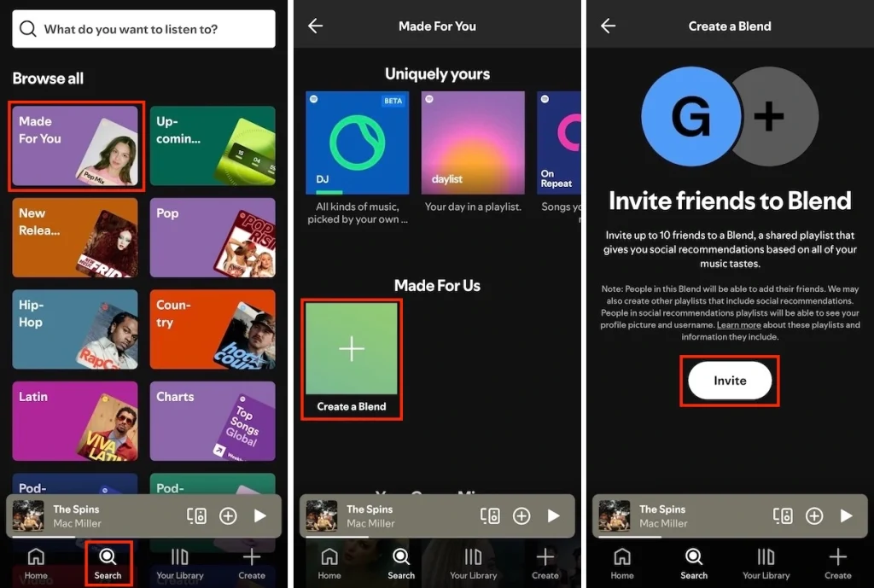Open the daylist playlist

473,143
